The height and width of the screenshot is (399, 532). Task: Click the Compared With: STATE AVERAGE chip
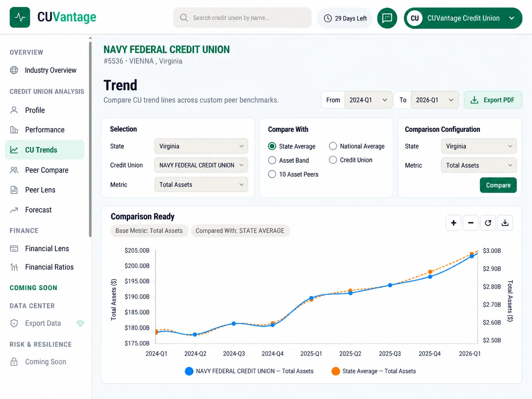(x=240, y=231)
